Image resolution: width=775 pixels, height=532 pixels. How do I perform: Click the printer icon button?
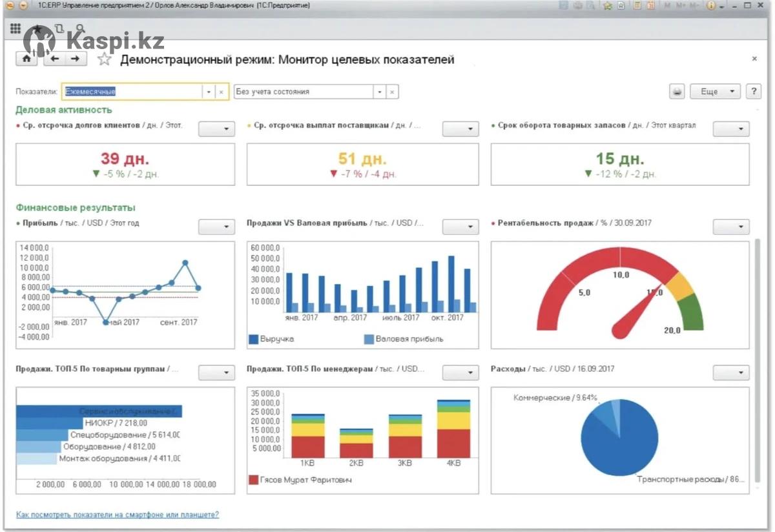pyautogui.click(x=677, y=92)
